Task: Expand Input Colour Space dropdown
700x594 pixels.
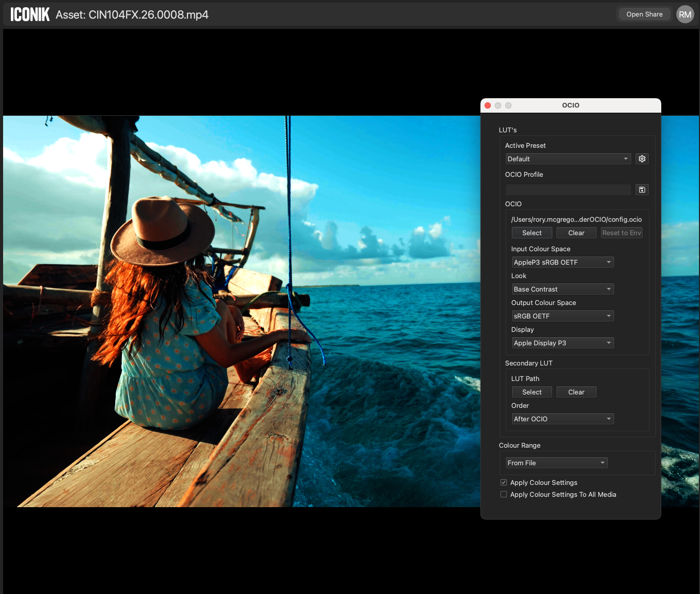Action: pyautogui.click(x=562, y=262)
